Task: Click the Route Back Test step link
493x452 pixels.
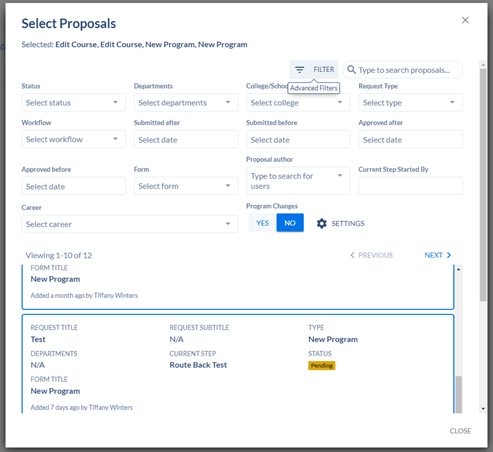Action: [198, 365]
